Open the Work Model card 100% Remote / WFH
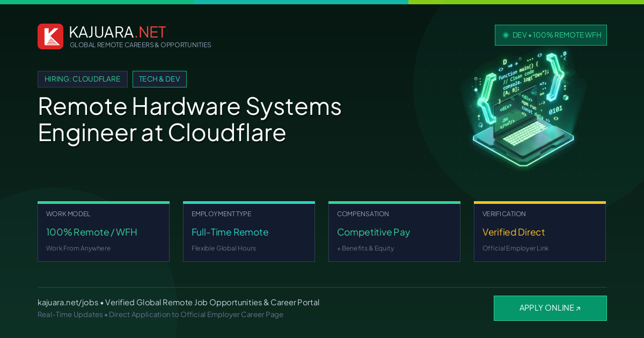Screen dimensions: 644x338 104,232
